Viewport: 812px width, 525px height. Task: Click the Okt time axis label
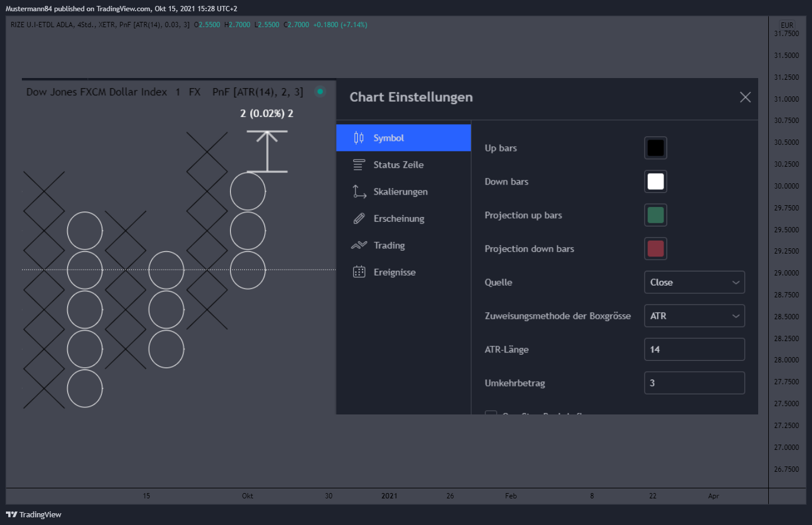click(248, 496)
